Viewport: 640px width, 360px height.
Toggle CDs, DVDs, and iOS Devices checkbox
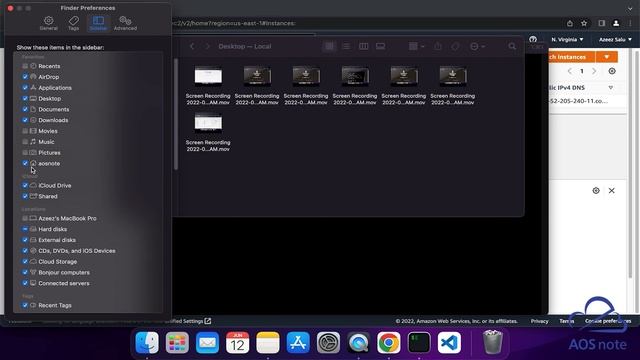(25, 251)
